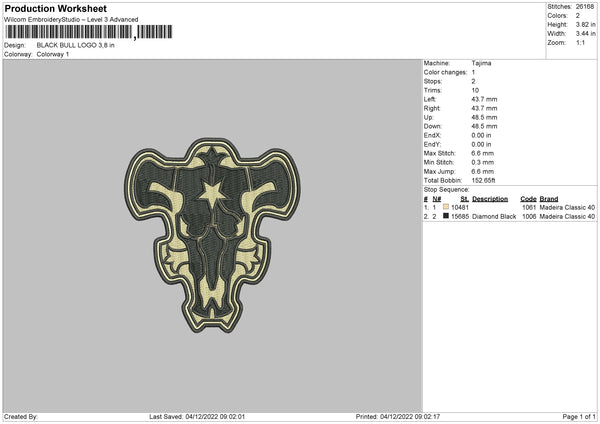Click 'Madeira Classic 40' in stop 2 row

(x=567, y=217)
